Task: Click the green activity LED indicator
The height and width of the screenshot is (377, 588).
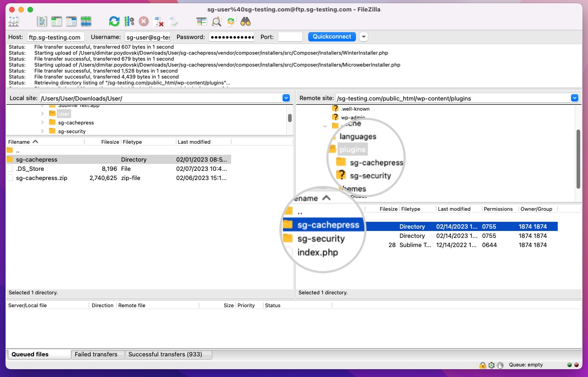Action: [x=570, y=365]
